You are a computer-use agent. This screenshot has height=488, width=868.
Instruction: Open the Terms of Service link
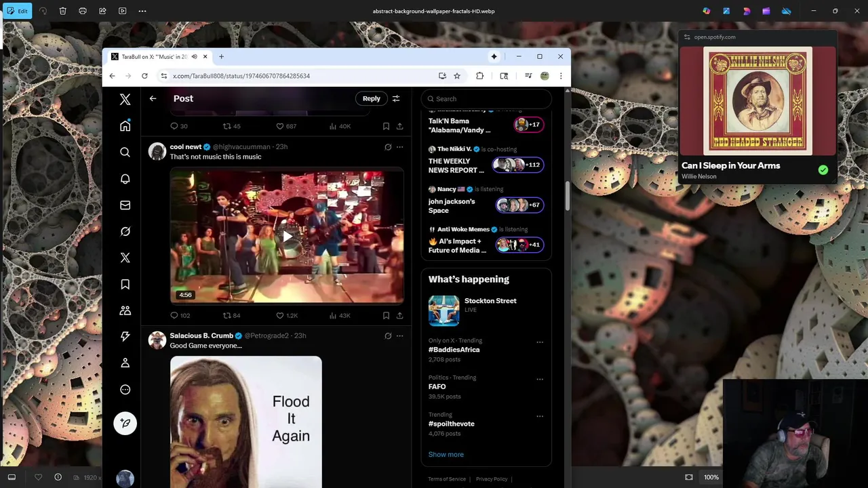pos(447,479)
